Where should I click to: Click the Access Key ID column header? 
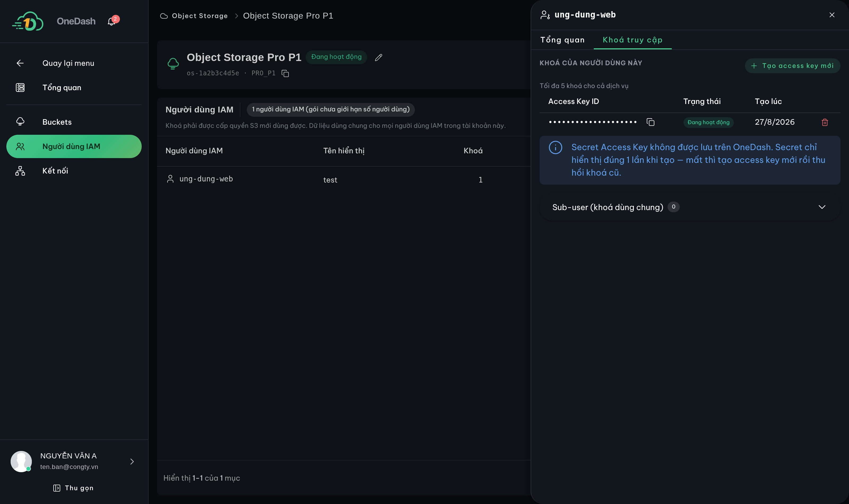point(573,102)
